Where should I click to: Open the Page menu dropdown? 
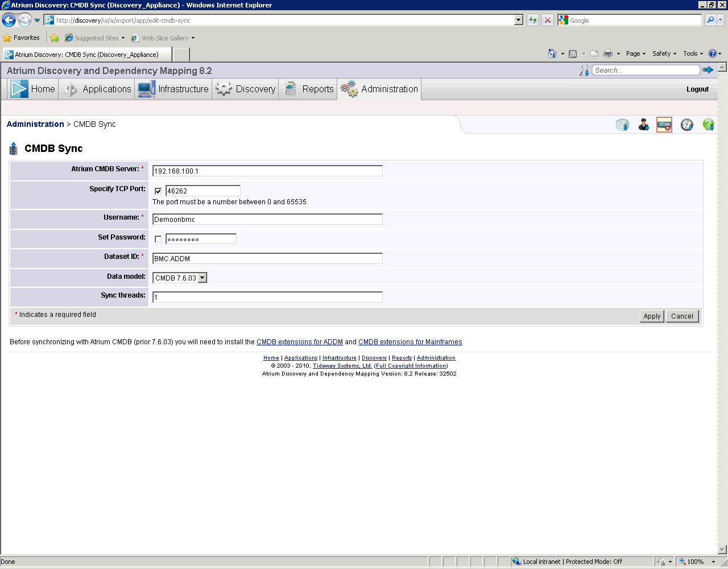point(636,53)
